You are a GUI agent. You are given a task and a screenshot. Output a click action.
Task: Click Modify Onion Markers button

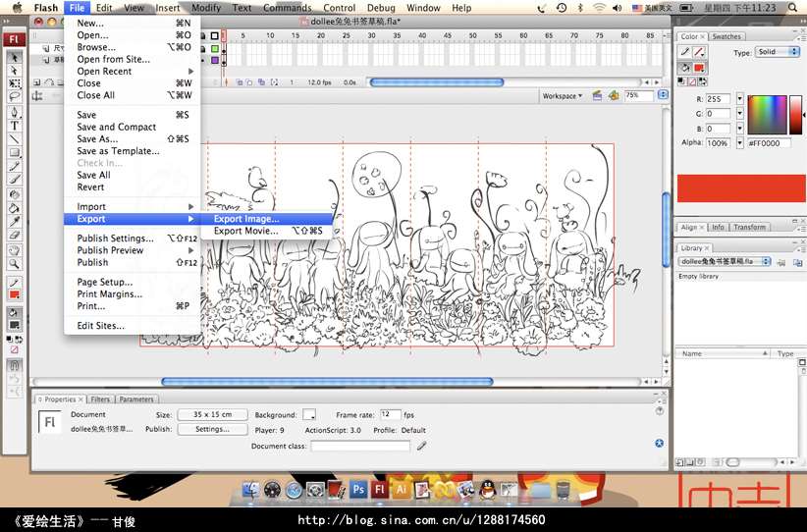(274, 82)
